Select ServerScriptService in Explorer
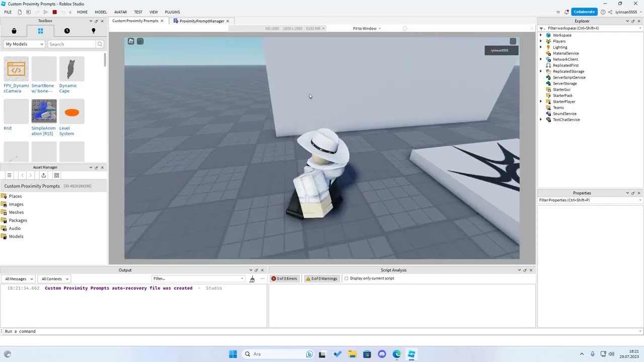This screenshot has height=362, width=644. point(569,77)
